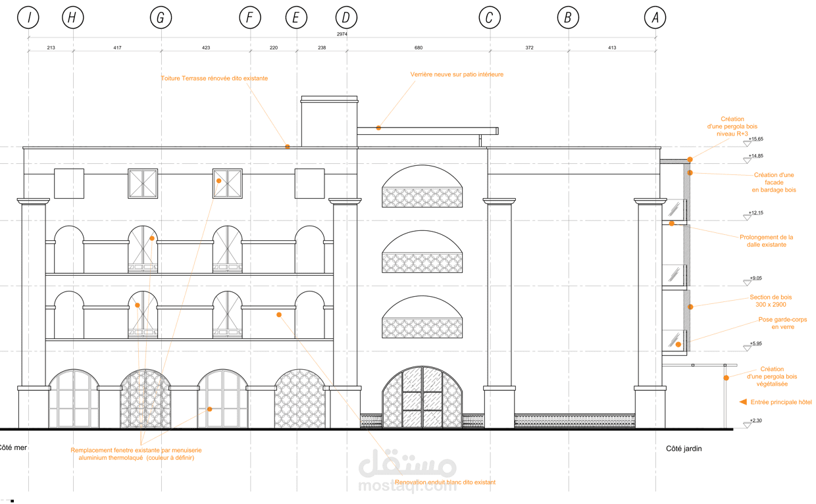Select the overall dimension 2974
The image size is (816, 504).
[342, 34]
